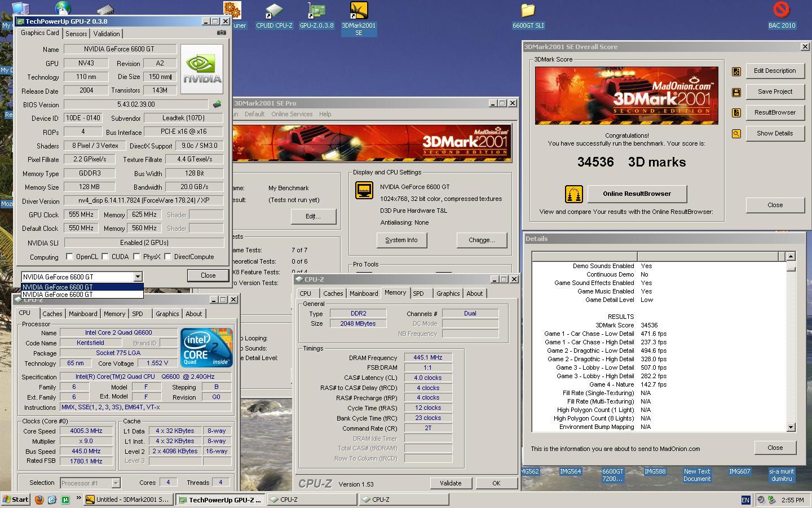Click the Edit Description button
The image size is (812, 508).
[x=775, y=71]
